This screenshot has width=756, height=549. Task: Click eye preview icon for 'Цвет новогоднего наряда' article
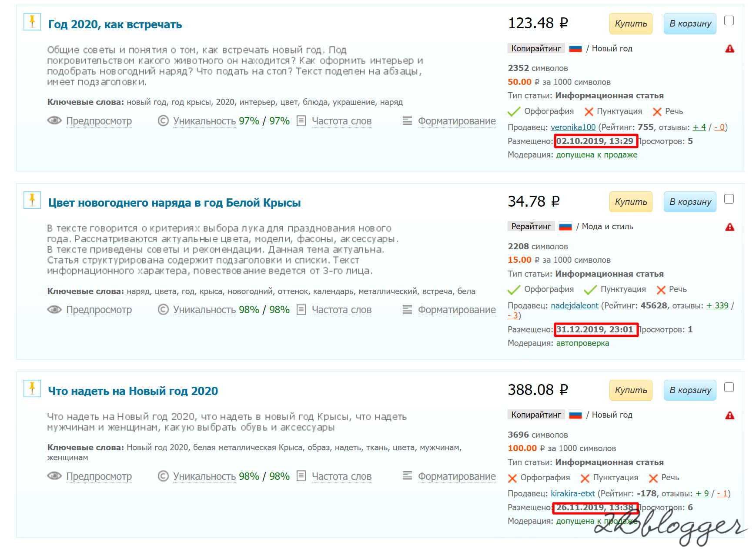point(54,309)
